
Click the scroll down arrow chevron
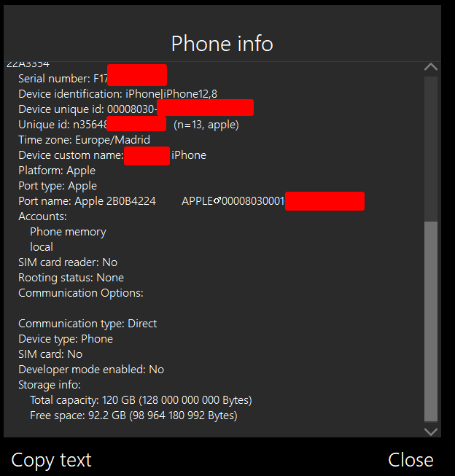[431, 432]
